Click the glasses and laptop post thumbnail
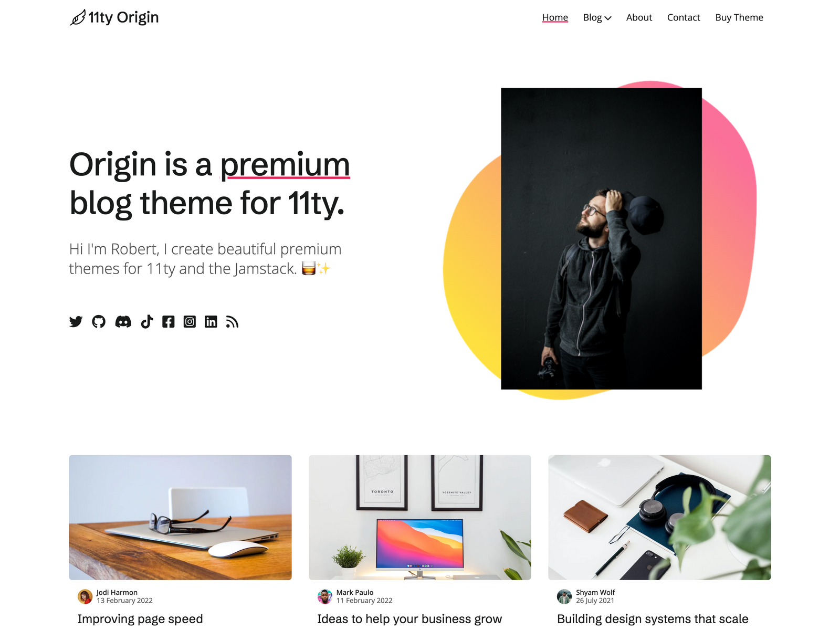 point(180,517)
